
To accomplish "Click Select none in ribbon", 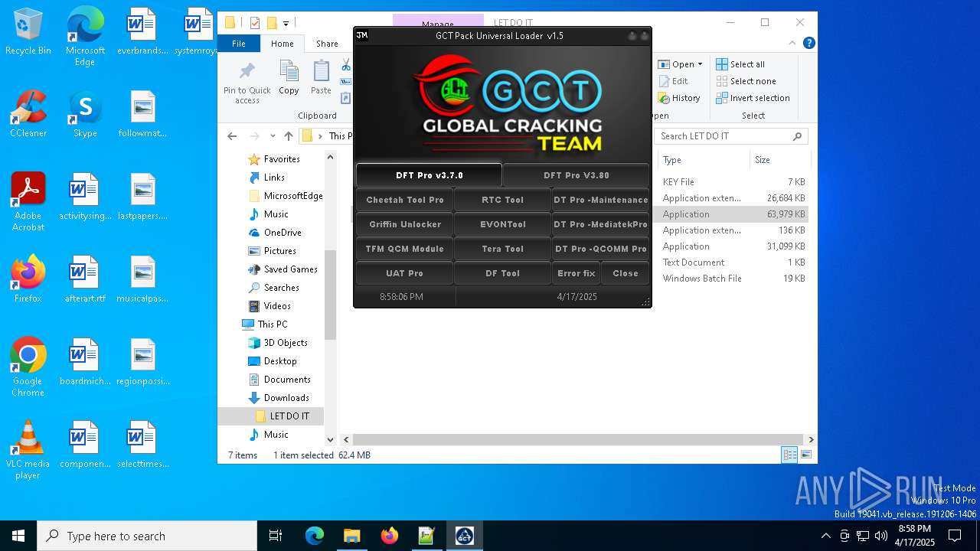I will [746, 81].
